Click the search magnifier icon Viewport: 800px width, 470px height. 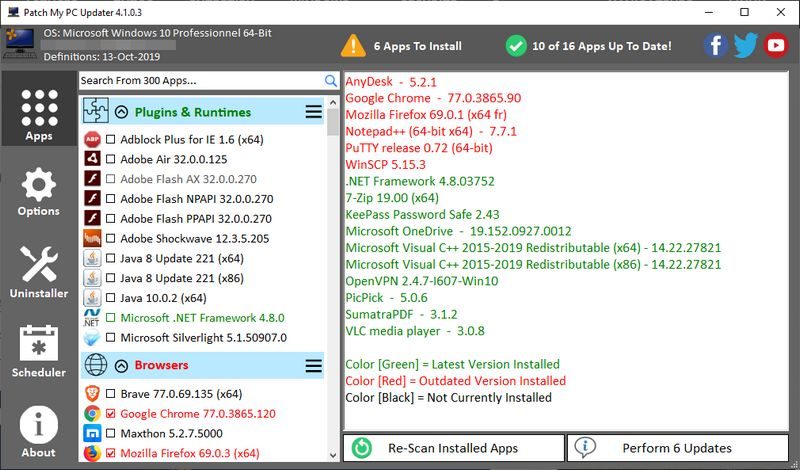coord(331,80)
